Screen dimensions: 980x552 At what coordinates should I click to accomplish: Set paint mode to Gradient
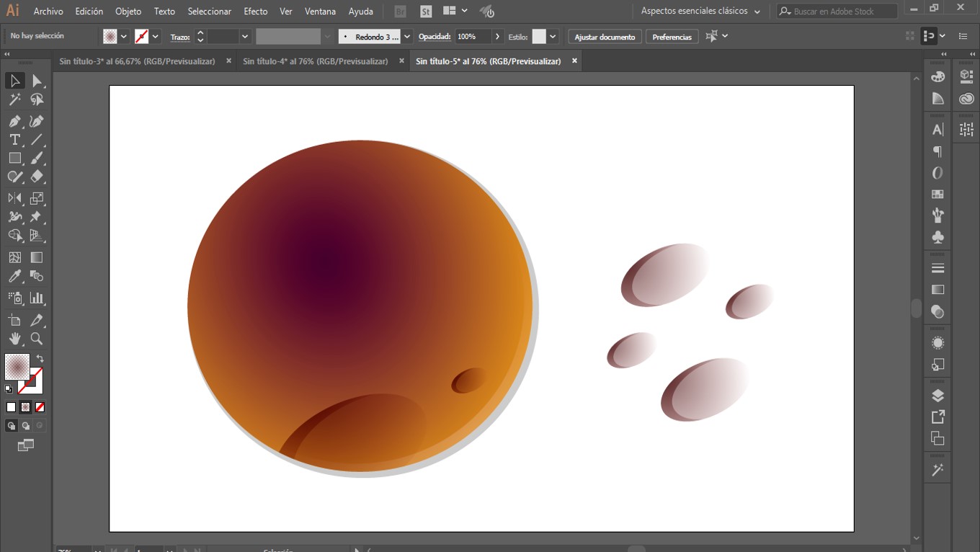coord(25,407)
